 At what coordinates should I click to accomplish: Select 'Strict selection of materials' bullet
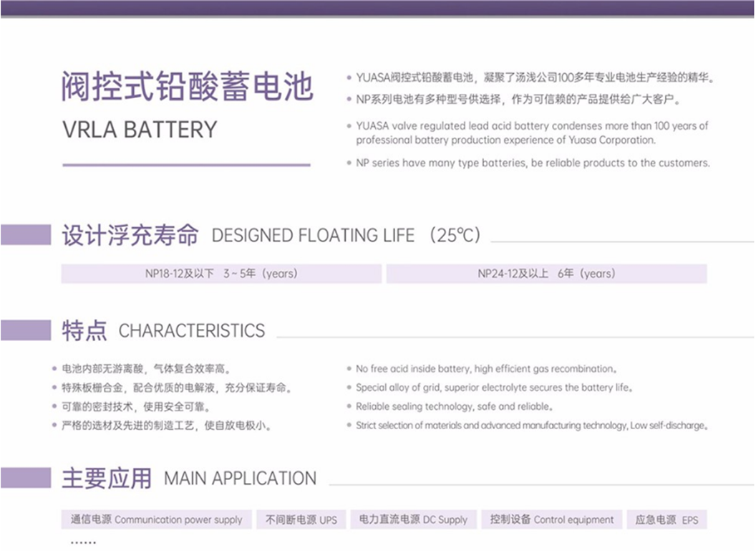pyautogui.click(x=532, y=426)
